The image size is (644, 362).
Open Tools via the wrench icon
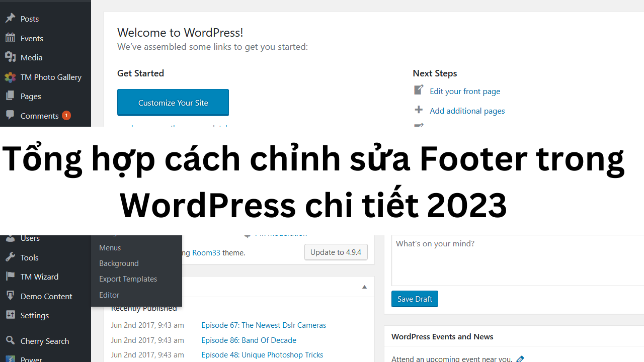[x=11, y=257]
